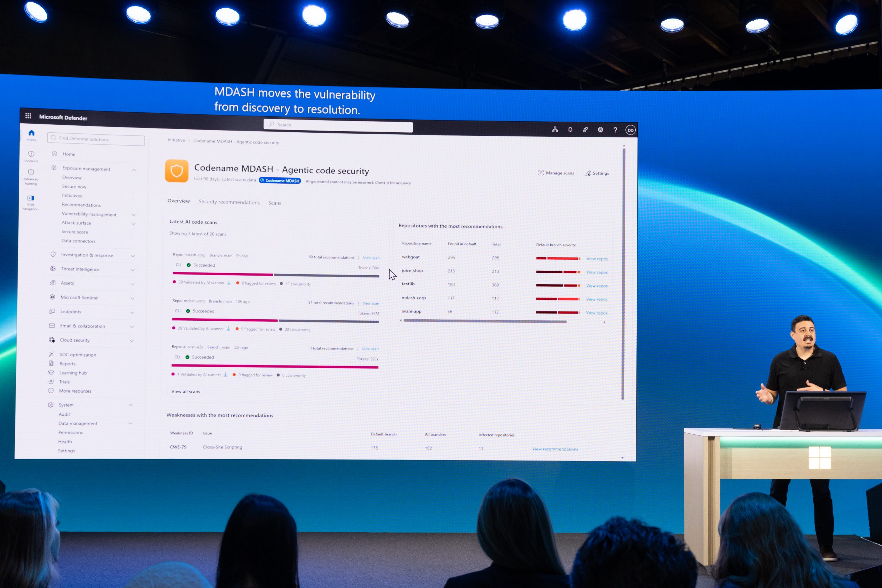882x588 pixels.
Task: Collapse the Exposure management section
Action: click(x=134, y=170)
